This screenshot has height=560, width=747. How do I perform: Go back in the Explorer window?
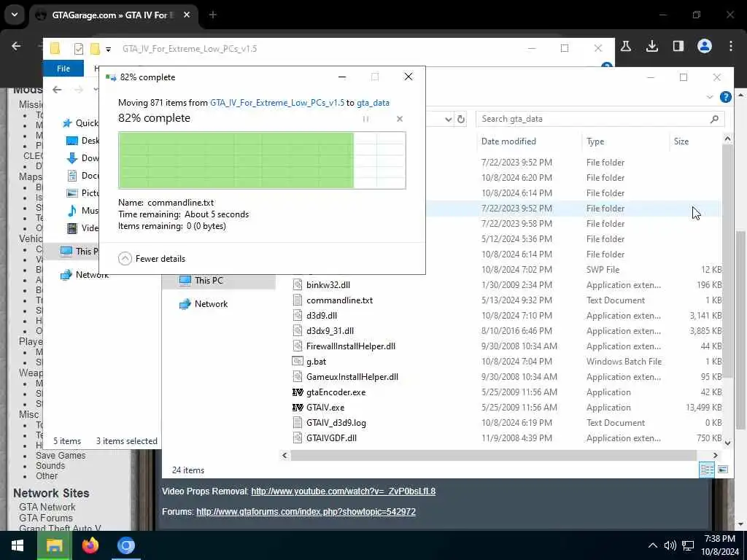[x=57, y=90]
